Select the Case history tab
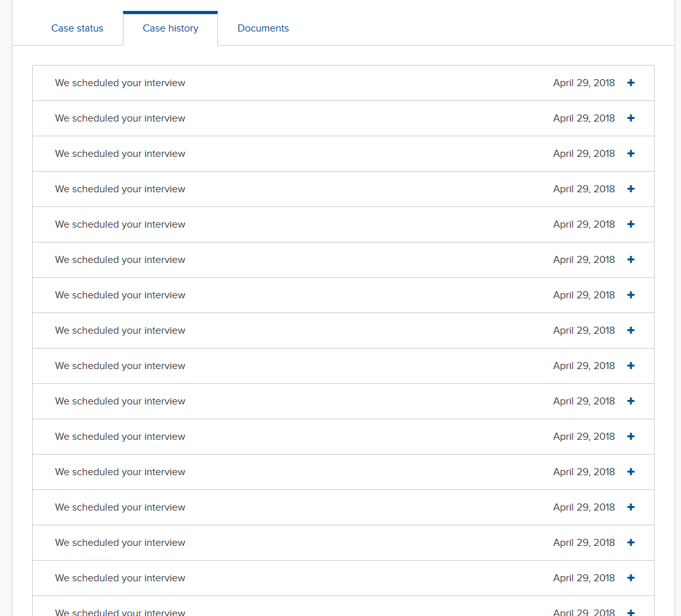 coord(170,28)
